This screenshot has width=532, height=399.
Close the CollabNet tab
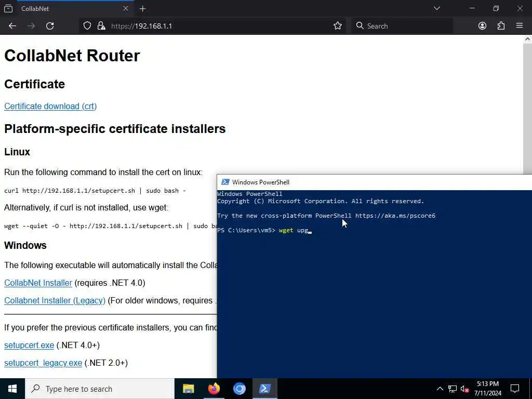[126, 8]
